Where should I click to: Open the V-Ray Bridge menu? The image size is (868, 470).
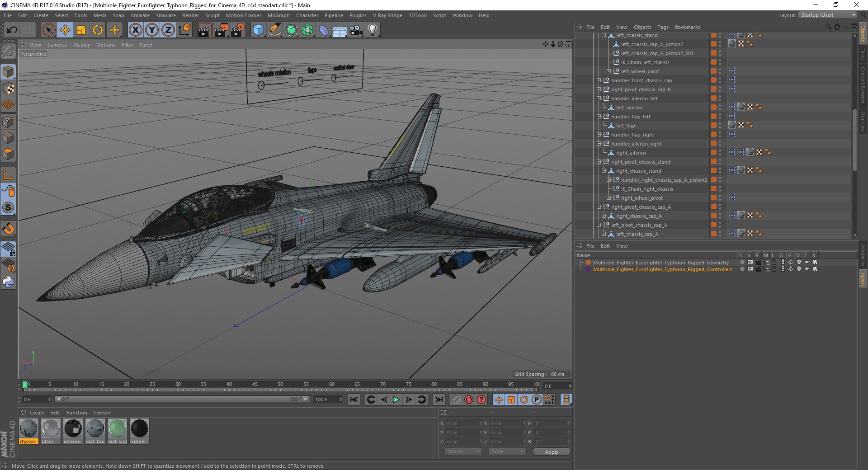click(387, 15)
